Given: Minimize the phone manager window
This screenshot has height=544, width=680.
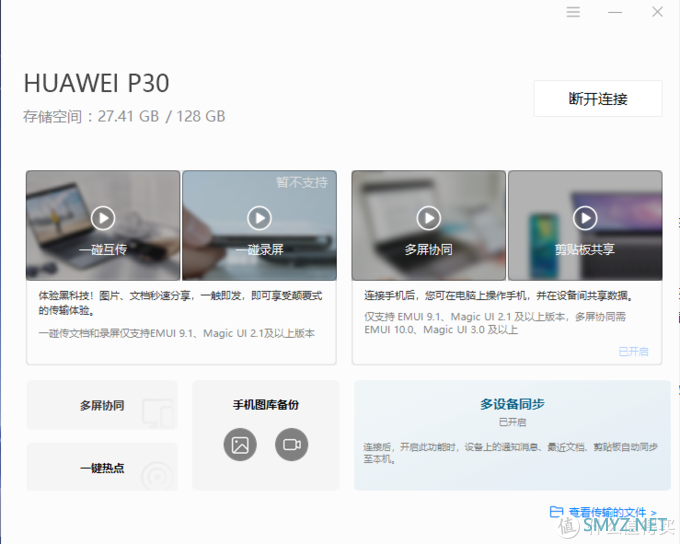Looking at the screenshot, I should tap(615, 12).
